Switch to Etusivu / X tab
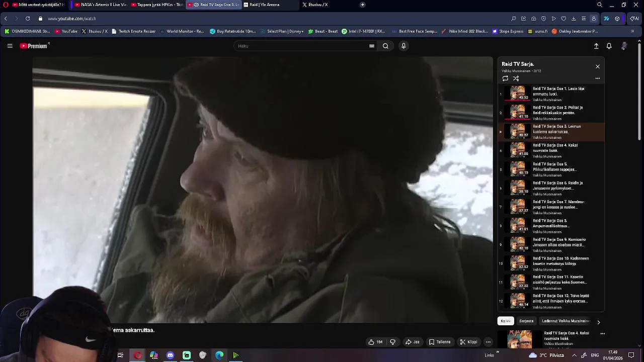Image resolution: width=644 pixels, height=362 pixels. pyautogui.click(x=327, y=5)
